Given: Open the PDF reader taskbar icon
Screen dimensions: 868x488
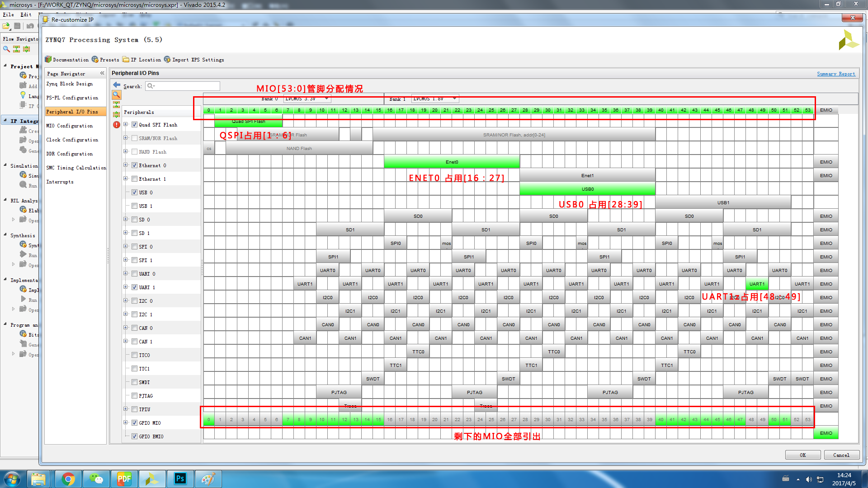Looking at the screenshot, I should pyautogui.click(x=124, y=479).
